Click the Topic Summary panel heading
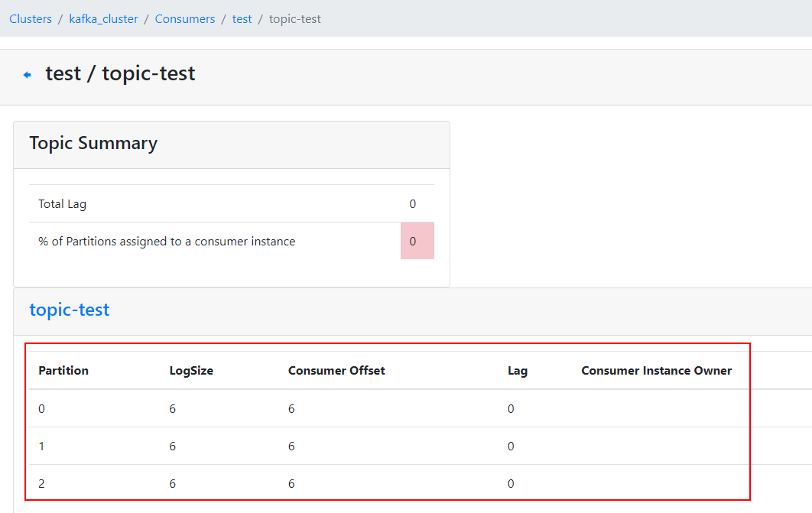Viewport: 812px width, 513px height. 93,144
